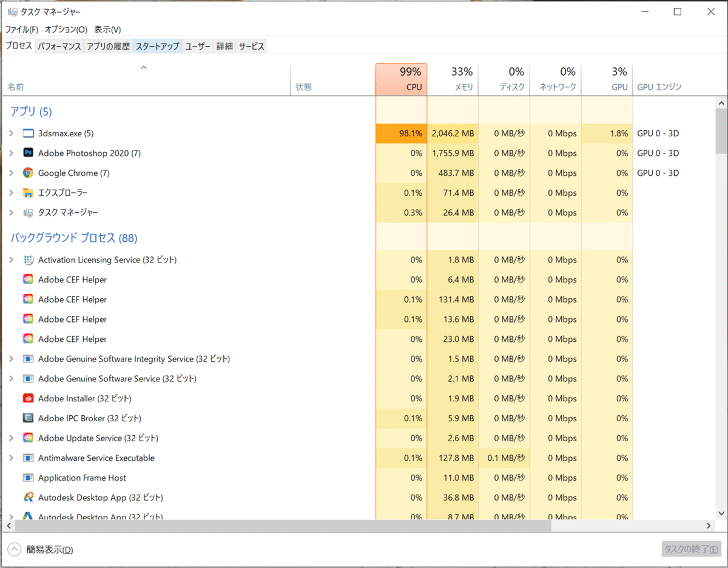Expand the Adobe Photoshop 2020 group
The image size is (728, 568).
point(11,153)
